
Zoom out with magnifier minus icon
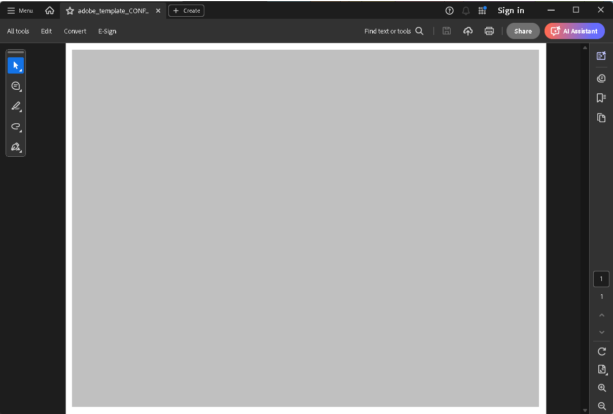(x=602, y=406)
